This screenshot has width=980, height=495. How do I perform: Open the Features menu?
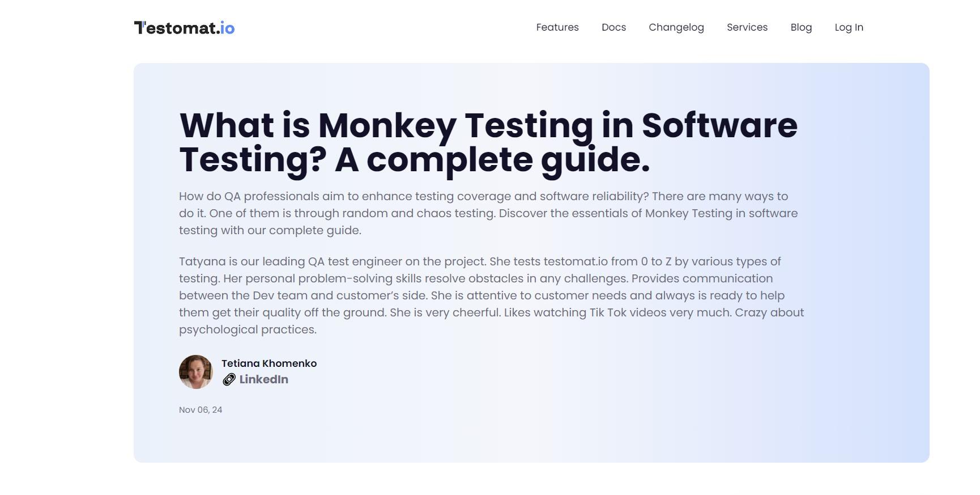pyautogui.click(x=557, y=27)
